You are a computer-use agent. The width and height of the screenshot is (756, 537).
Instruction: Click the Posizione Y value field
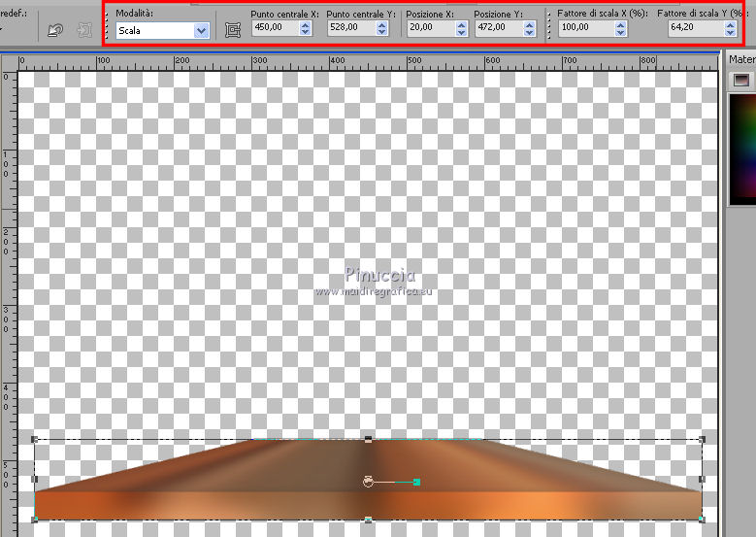tap(499, 27)
